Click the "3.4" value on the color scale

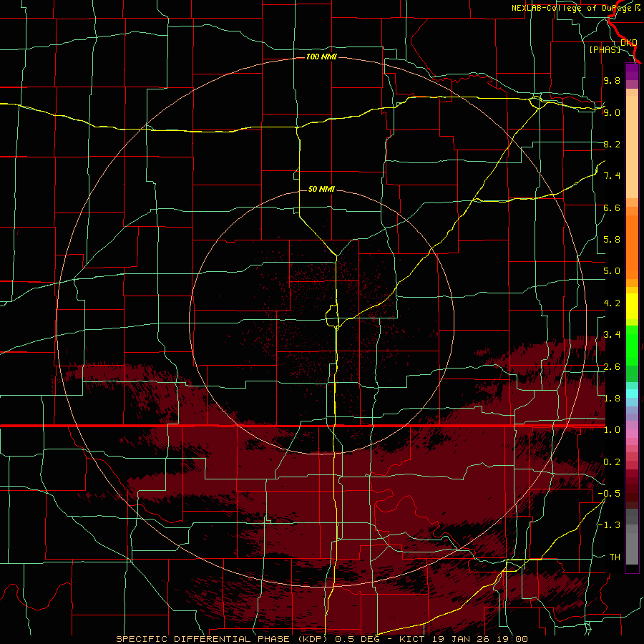(612, 335)
